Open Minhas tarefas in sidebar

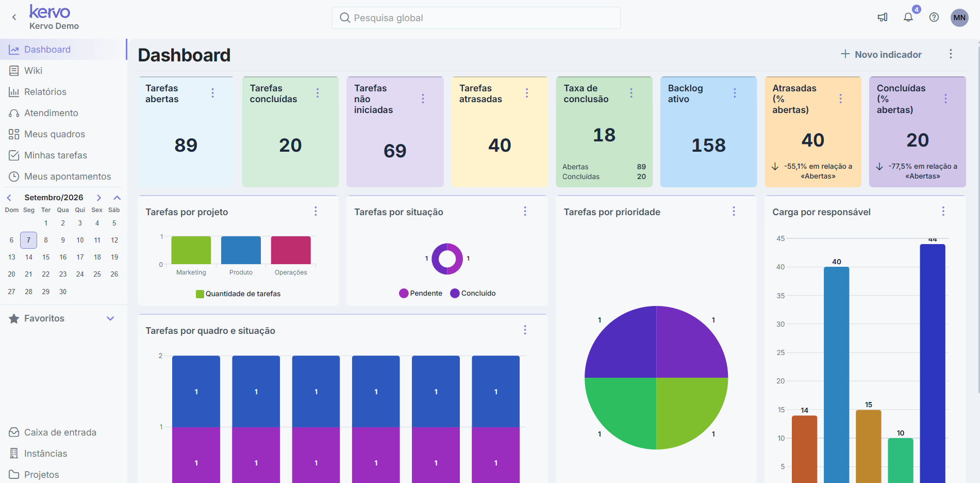(x=63, y=155)
